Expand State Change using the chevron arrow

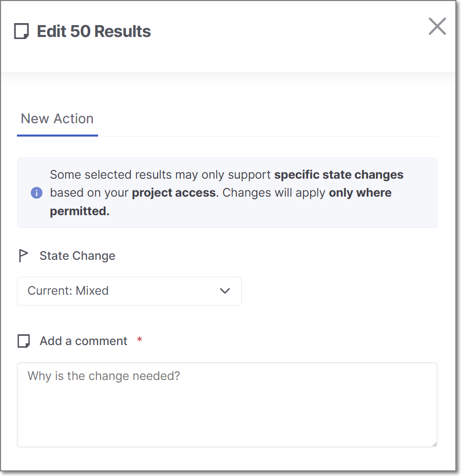[x=225, y=291]
